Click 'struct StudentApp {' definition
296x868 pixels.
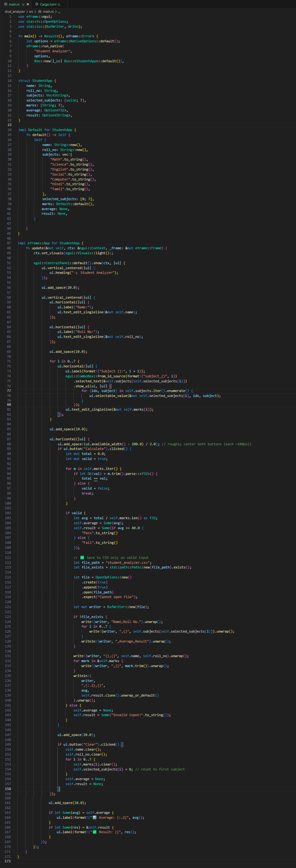[x=37, y=81]
